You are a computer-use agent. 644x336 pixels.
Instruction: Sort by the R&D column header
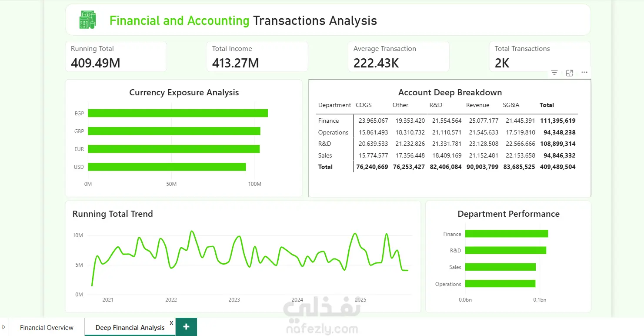tap(436, 105)
